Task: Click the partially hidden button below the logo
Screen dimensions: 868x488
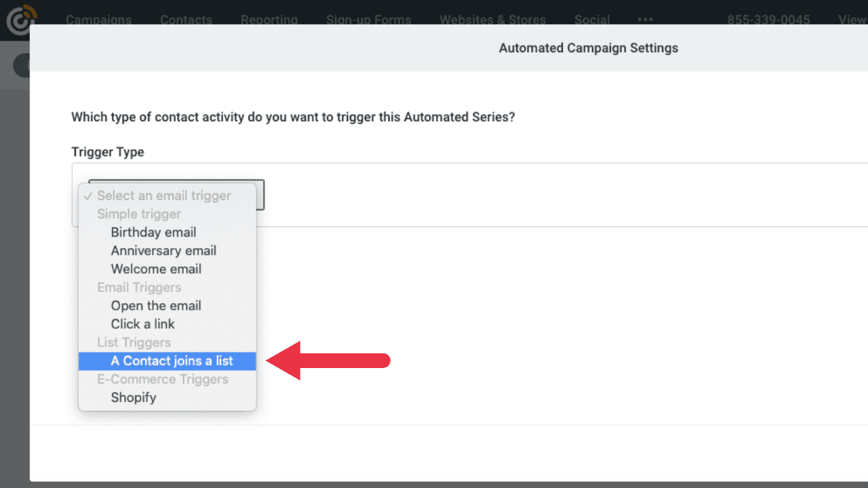Action: 20,66
